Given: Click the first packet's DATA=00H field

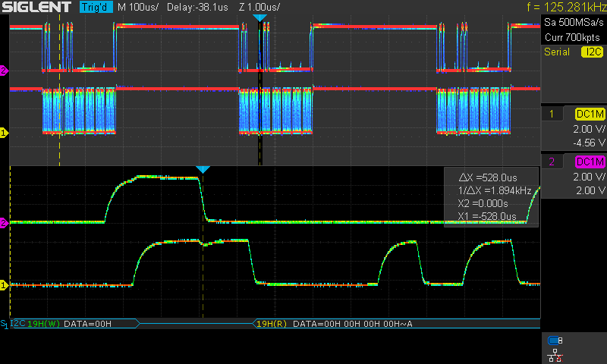Looking at the screenshot, I should (87, 324).
